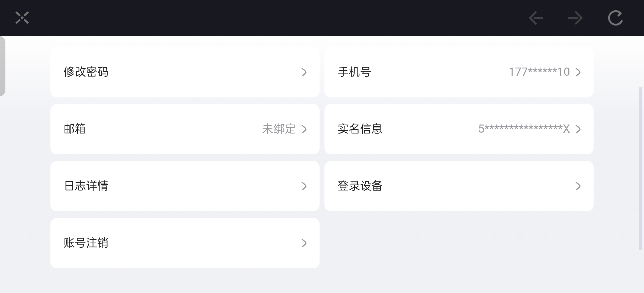Click the arrow beside masked ID number

pos(578,129)
